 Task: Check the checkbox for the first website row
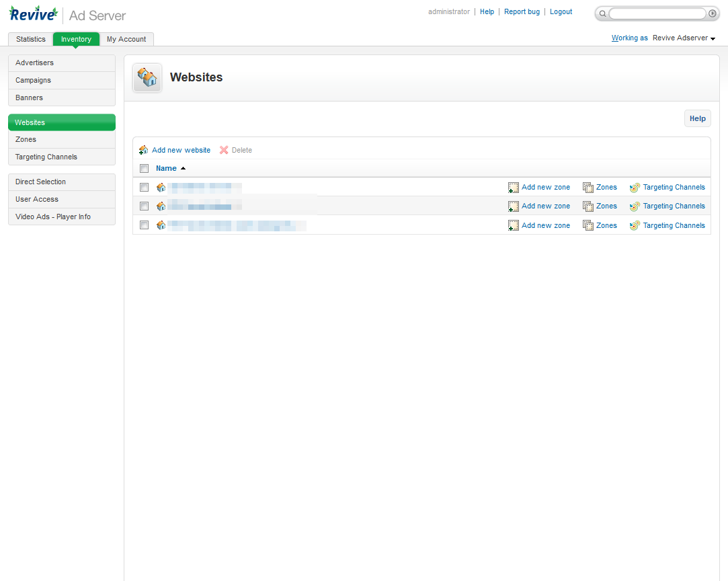click(144, 187)
